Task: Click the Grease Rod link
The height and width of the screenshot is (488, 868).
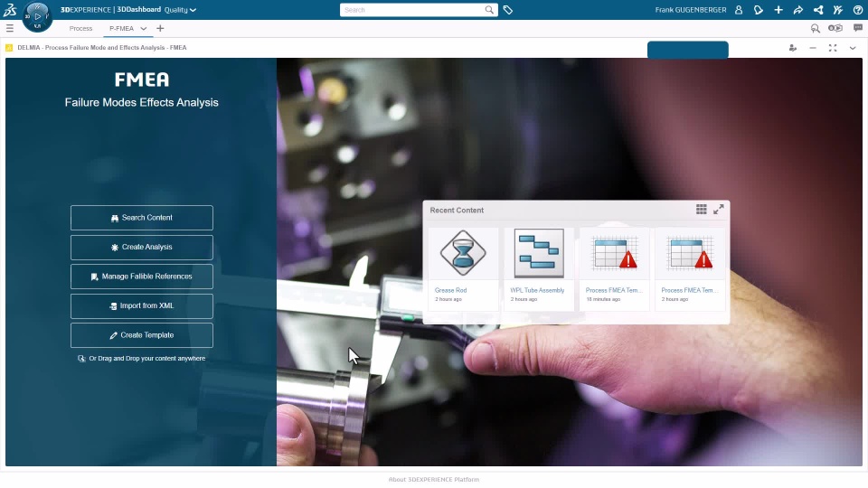Action: [x=450, y=290]
